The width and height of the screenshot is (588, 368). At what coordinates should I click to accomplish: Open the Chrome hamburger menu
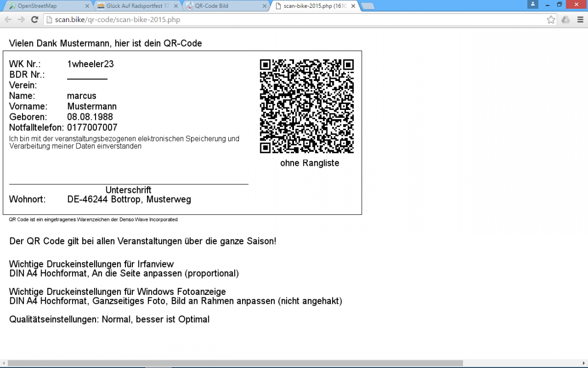[580, 20]
